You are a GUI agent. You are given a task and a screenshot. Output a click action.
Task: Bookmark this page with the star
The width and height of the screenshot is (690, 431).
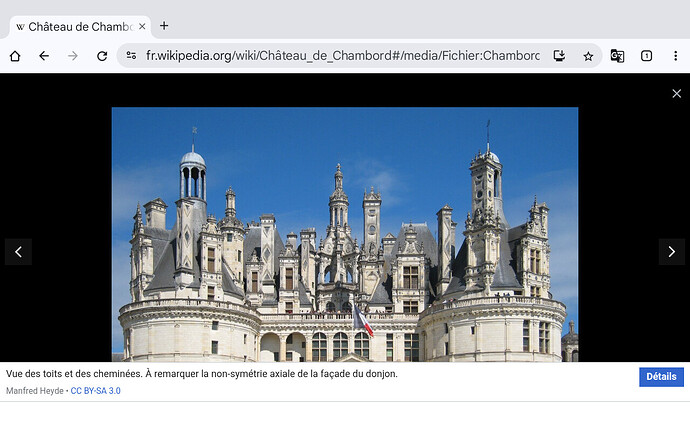point(588,56)
